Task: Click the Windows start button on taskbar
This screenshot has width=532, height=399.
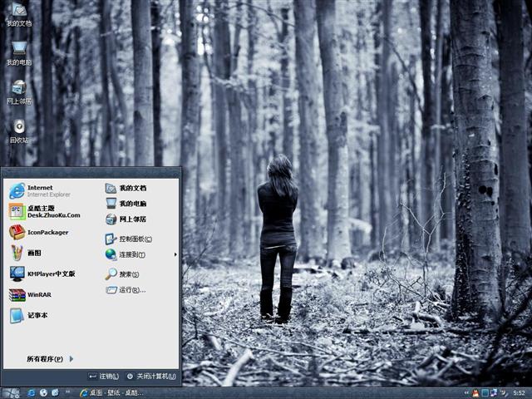Action: pos(10,393)
